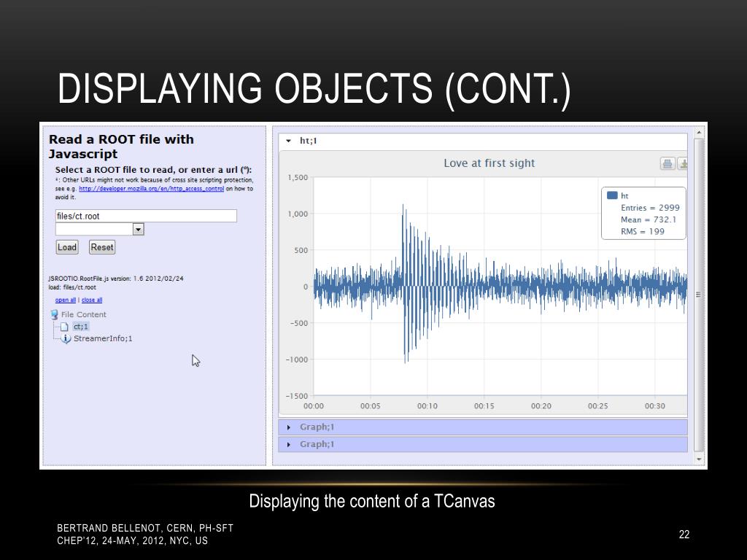Click the File Content tree icon

click(54, 315)
